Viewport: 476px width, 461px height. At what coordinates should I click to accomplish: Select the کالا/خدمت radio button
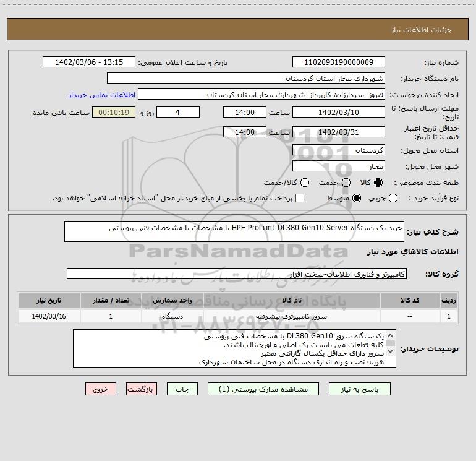tap(305, 183)
